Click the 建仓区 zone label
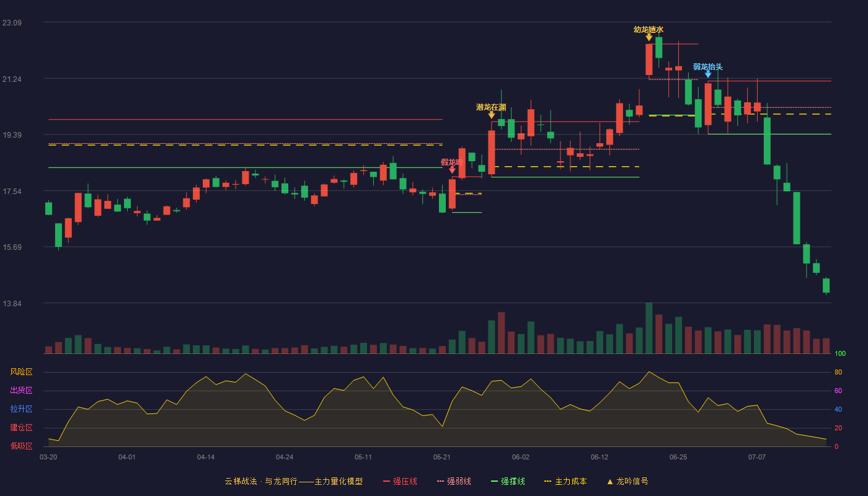The image size is (868, 496). (21, 428)
